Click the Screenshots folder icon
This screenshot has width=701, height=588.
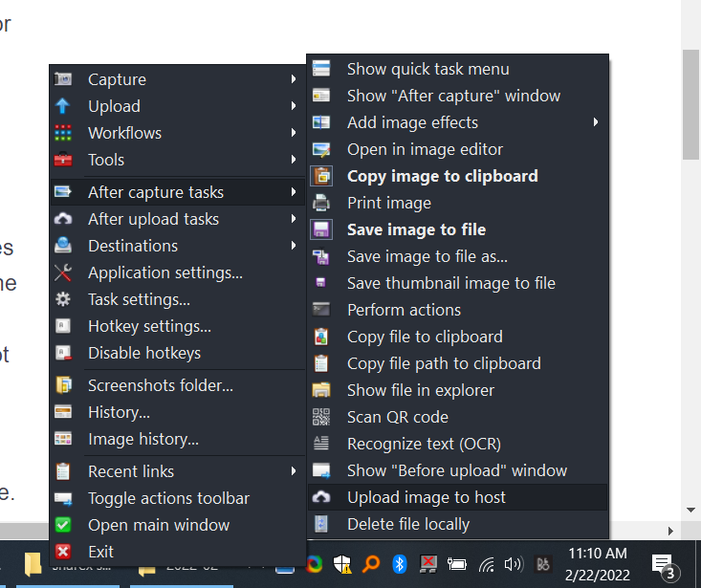pos(63,385)
